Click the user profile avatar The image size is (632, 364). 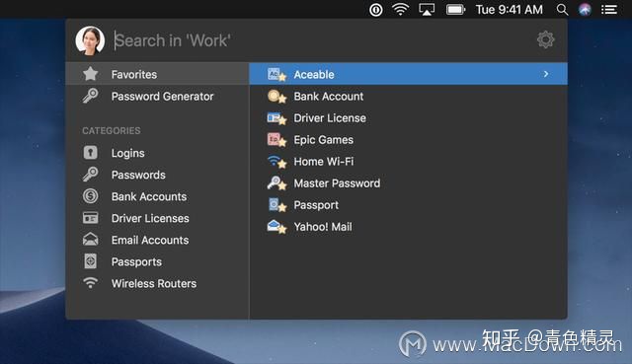(90, 40)
